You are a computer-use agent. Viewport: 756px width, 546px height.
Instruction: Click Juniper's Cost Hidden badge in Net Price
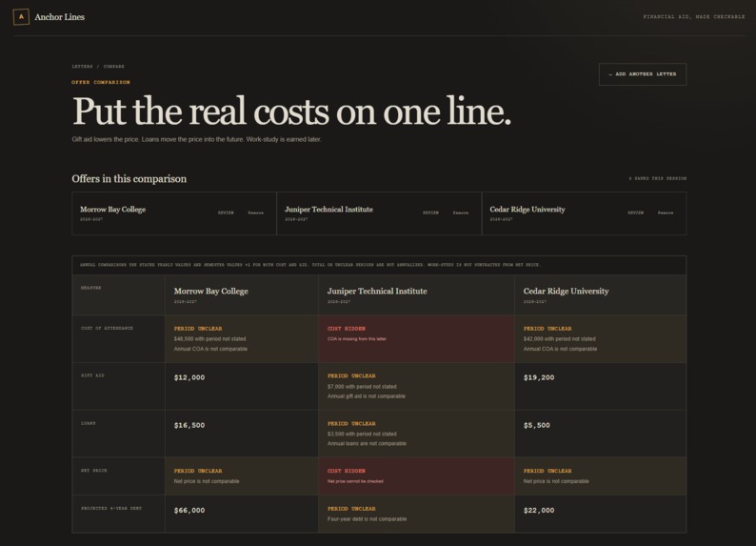(347, 472)
